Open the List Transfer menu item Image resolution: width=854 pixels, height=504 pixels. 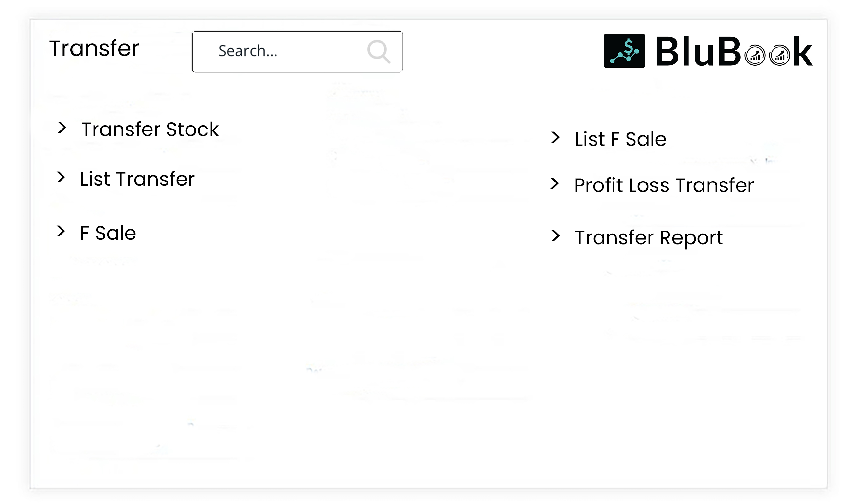[x=137, y=179]
